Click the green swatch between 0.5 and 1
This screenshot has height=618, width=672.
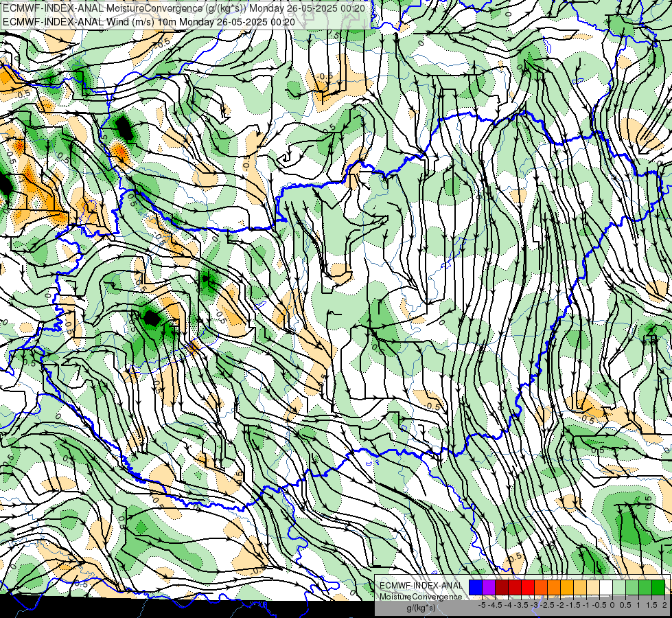pos(632,587)
